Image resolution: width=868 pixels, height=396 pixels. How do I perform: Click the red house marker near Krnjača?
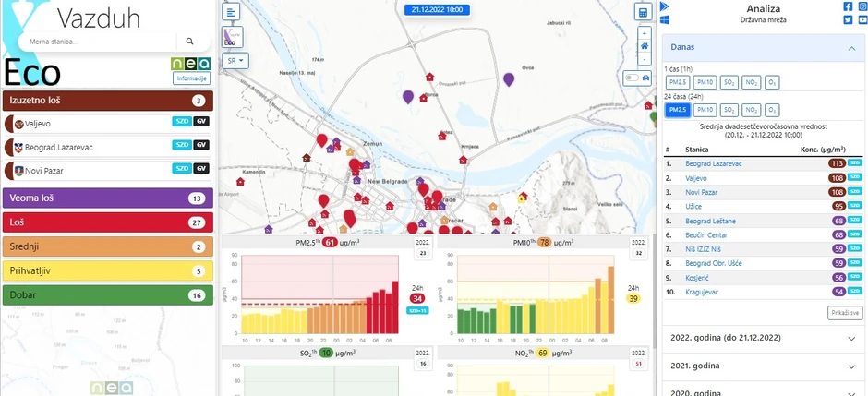pos(463,160)
